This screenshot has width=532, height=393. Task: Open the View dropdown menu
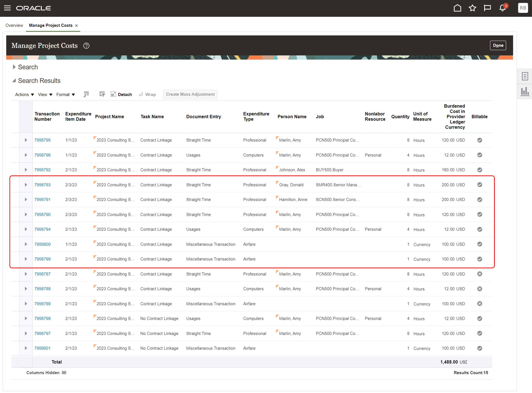coord(45,95)
